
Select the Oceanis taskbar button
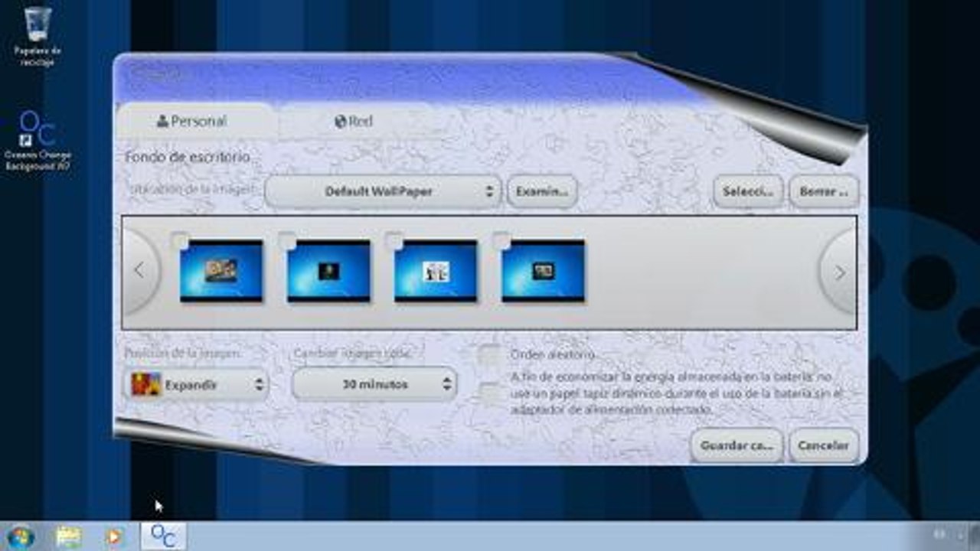tap(163, 536)
